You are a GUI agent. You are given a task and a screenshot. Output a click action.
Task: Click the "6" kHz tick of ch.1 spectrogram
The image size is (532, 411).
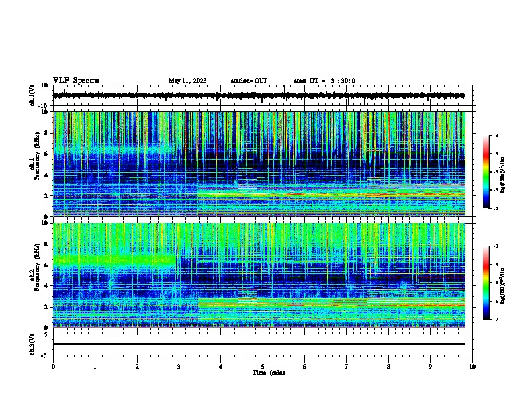pos(46,154)
